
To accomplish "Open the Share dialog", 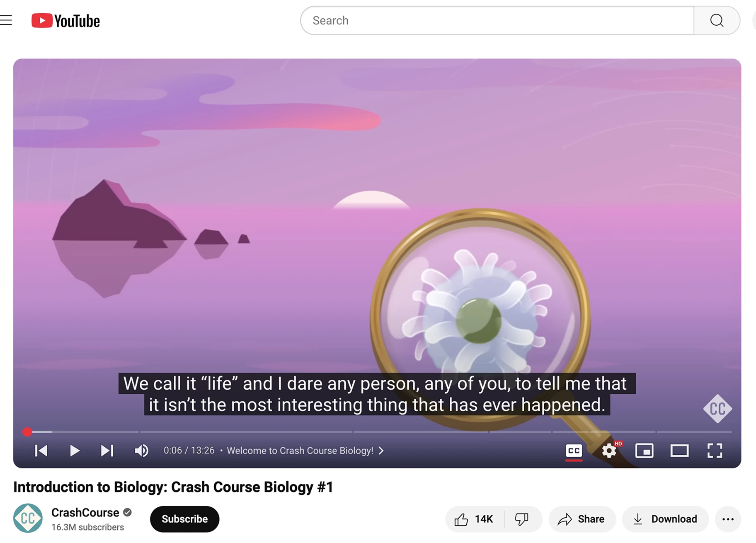I will (x=582, y=519).
